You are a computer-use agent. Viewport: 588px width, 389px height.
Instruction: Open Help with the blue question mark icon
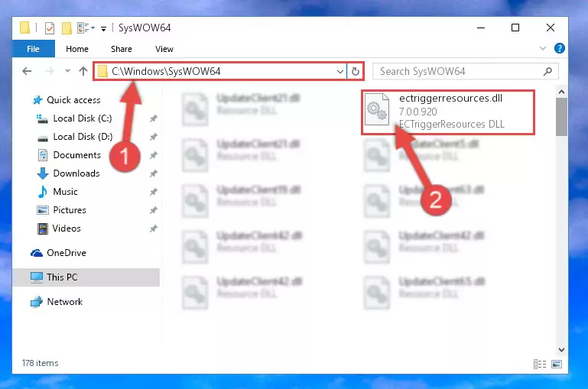tap(559, 48)
